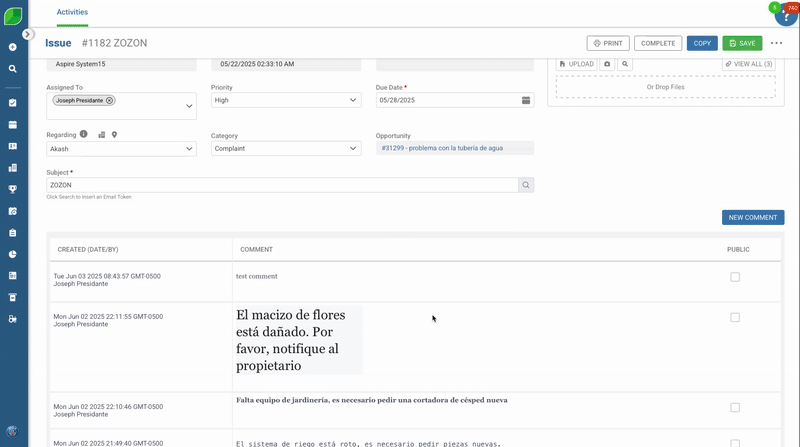The image size is (800, 447).
Task: Click the Subject input containing ZOZON
Action: (x=282, y=185)
